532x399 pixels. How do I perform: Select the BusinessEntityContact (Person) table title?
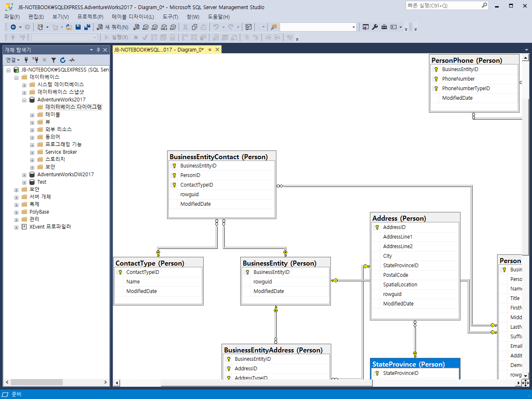[219, 157]
